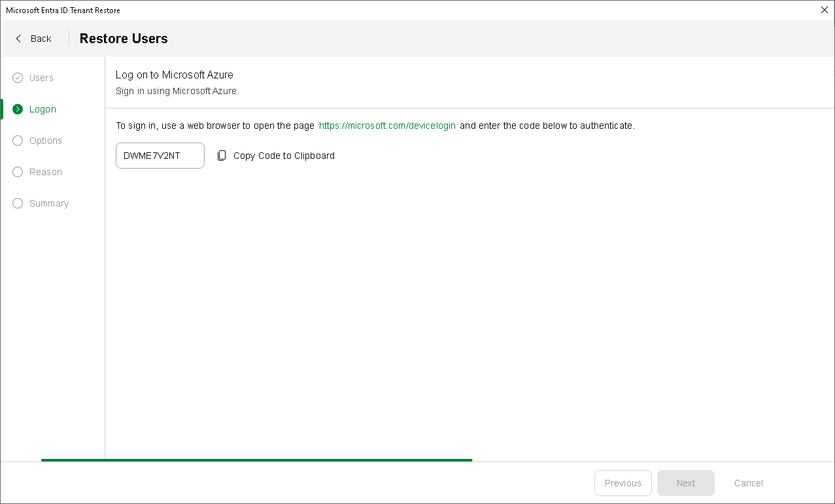The image size is (835, 504).
Task: Click the green progress bar
Action: (256, 460)
